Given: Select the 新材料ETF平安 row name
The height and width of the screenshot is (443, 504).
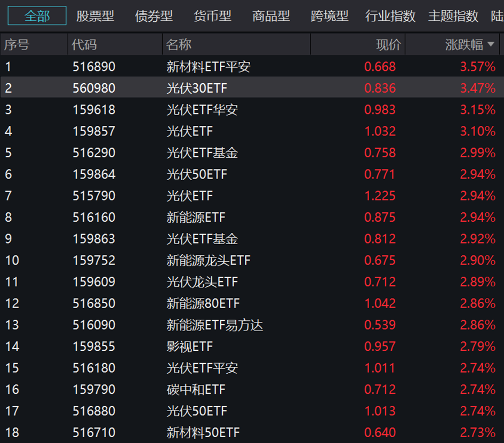Looking at the screenshot, I should pyautogui.click(x=209, y=67).
